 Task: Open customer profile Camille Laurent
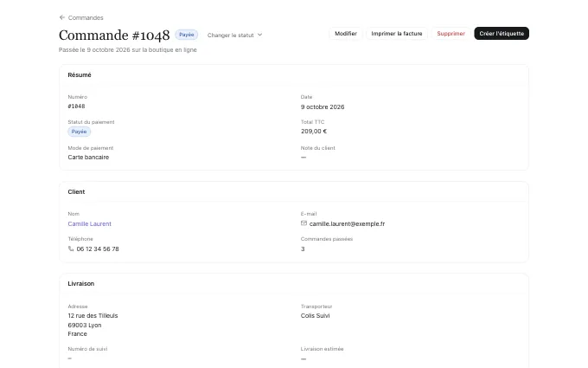(90, 223)
